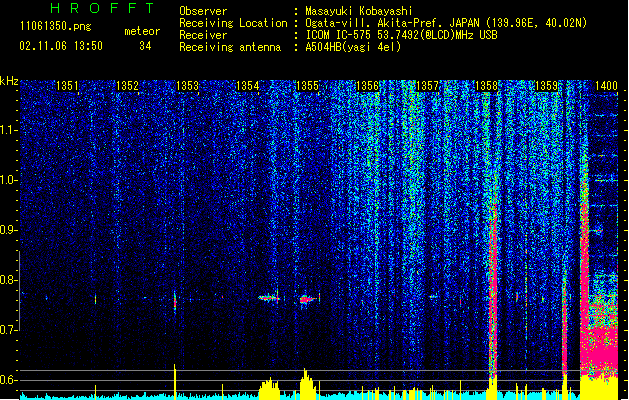This screenshot has height=400, width=629.
Task: Select the ICOM IC-575 receiver value
Action: [x=401, y=35]
